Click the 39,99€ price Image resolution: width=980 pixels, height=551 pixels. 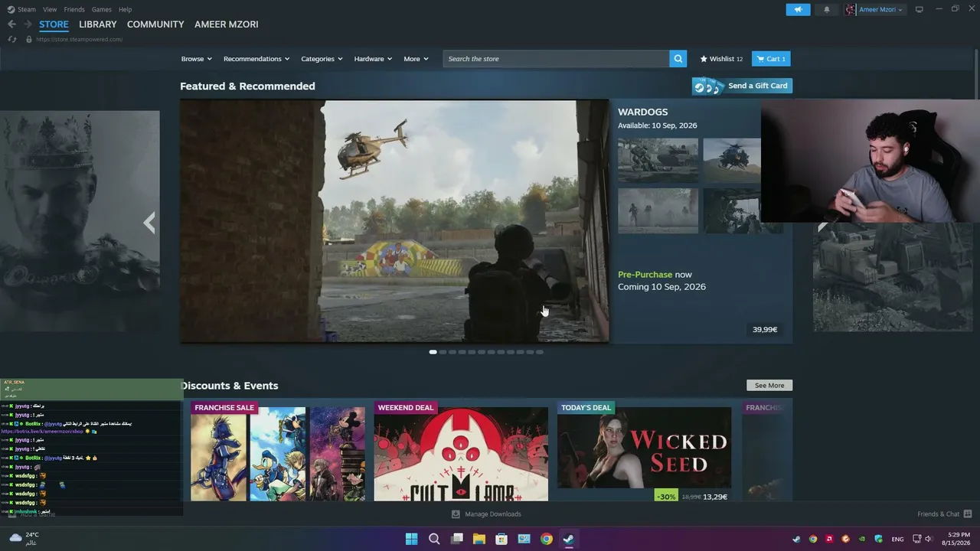(x=765, y=330)
